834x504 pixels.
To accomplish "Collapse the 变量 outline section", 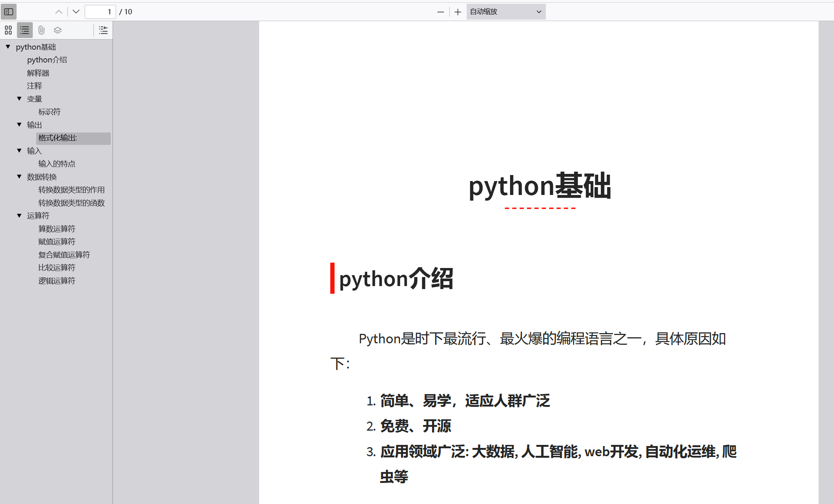I will point(19,99).
